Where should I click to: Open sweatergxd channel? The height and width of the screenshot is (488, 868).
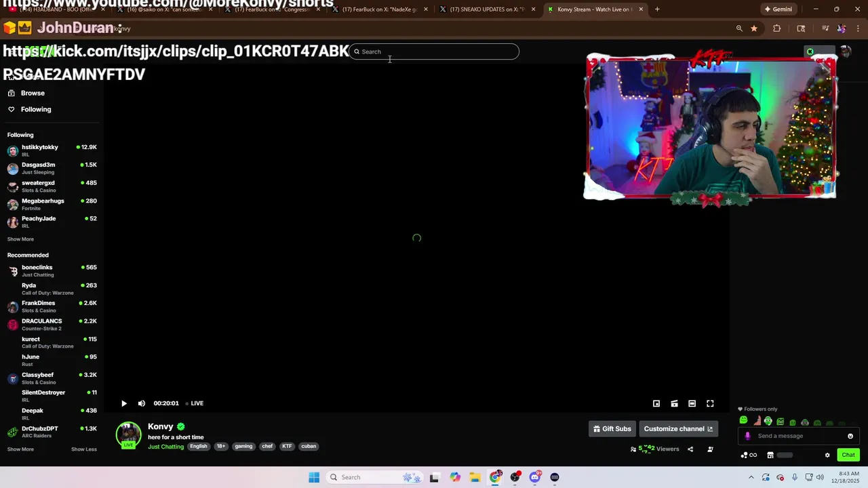52,186
